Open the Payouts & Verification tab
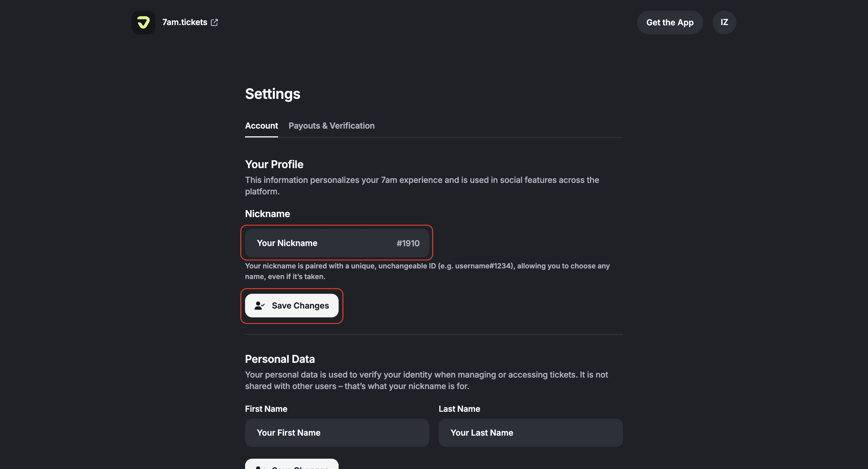Viewport: 868px width, 469px height. click(331, 126)
